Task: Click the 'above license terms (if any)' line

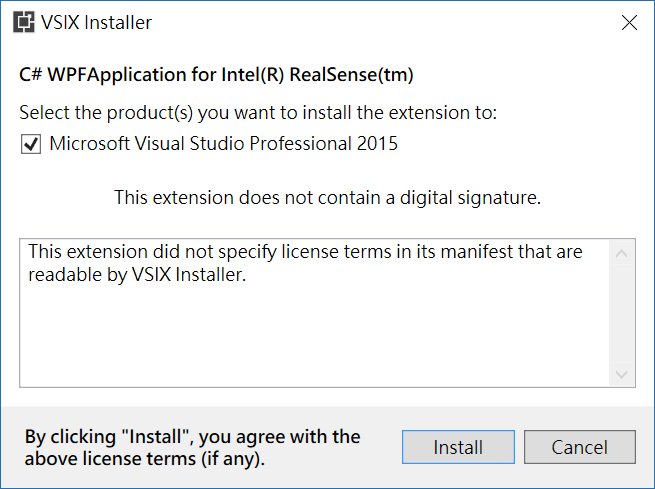Action: pos(145,459)
